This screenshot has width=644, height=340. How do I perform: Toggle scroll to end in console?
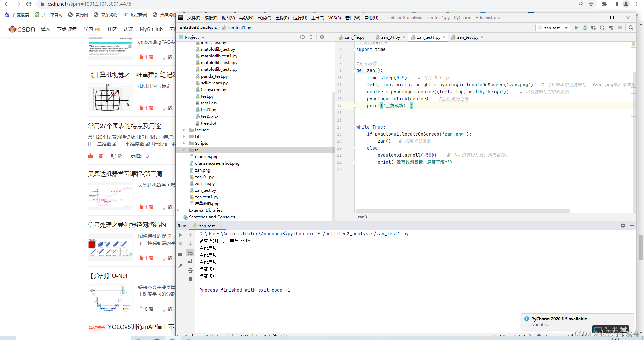click(190, 261)
